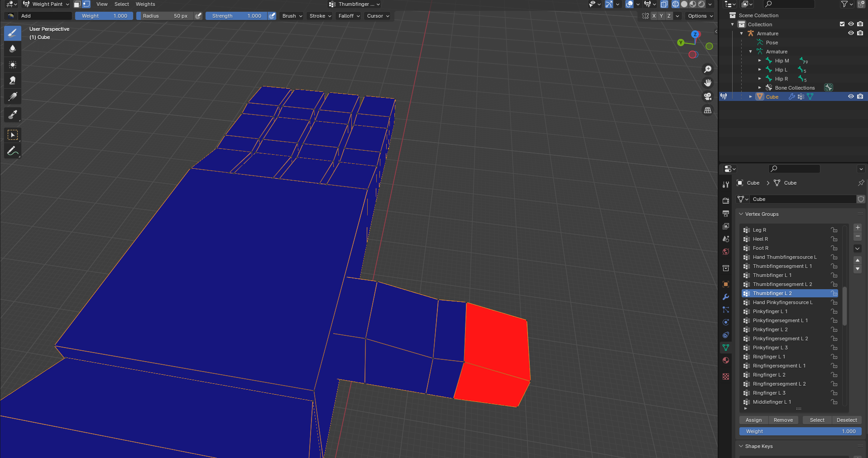
Task: Open Falloff settings dropdown
Action: [x=349, y=16]
